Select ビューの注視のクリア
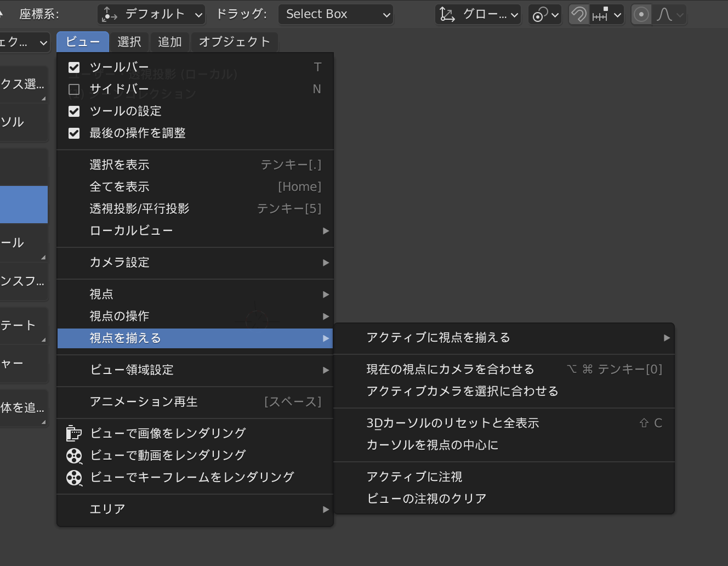This screenshot has height=566, width=728. point(504,499)
